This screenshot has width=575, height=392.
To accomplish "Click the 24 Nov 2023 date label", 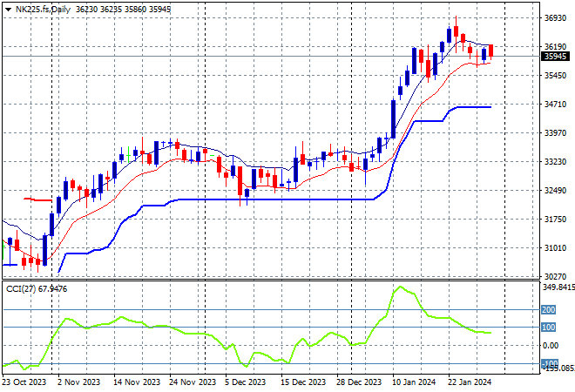I will (x=193, y=382).
